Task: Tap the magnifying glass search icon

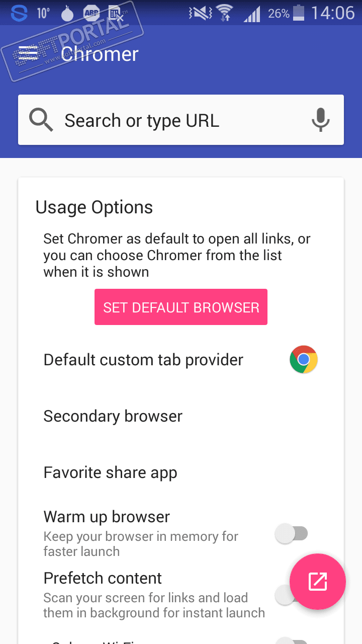Action: [x=41, y=120]
